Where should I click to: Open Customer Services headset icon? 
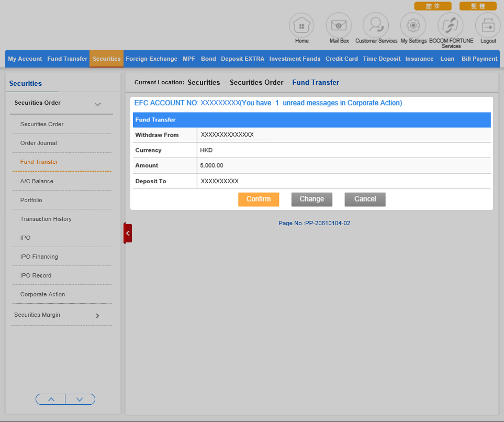(376, 25)
